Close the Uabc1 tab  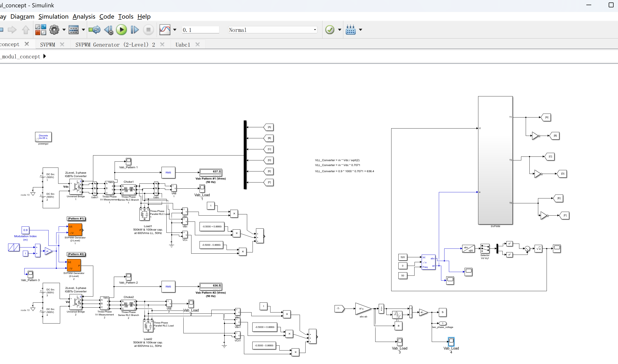click(x=198, y=44)
